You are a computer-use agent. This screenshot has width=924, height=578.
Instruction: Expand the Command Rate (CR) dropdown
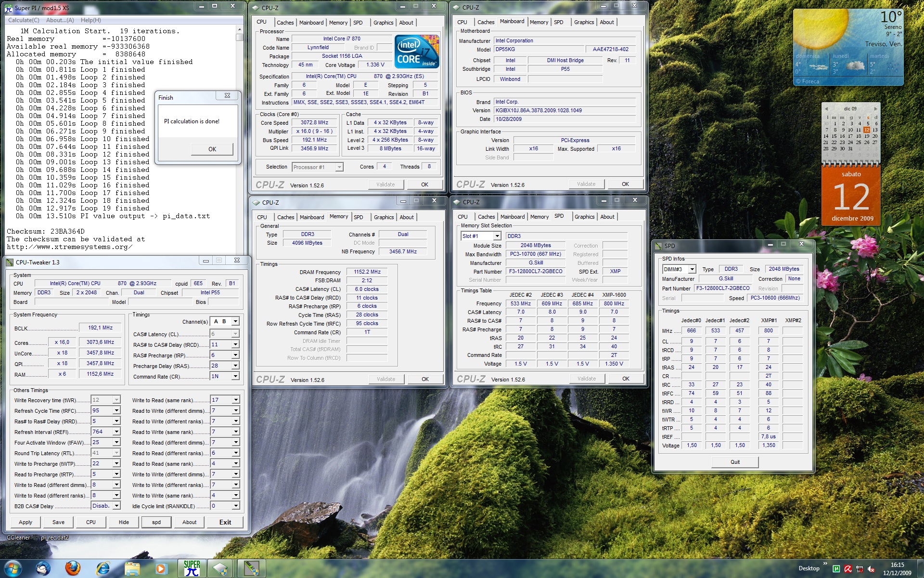click(x=235, y=376)
